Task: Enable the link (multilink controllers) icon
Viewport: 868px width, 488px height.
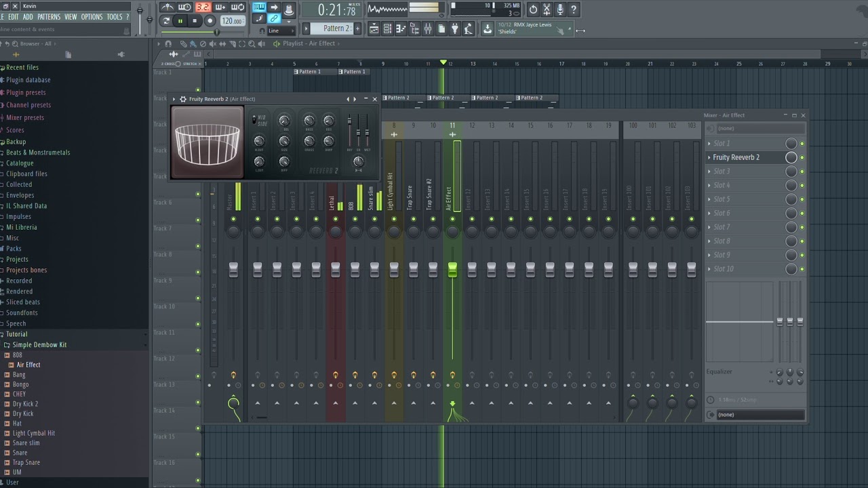Action: pyautogui.click(x=275, y=18)
